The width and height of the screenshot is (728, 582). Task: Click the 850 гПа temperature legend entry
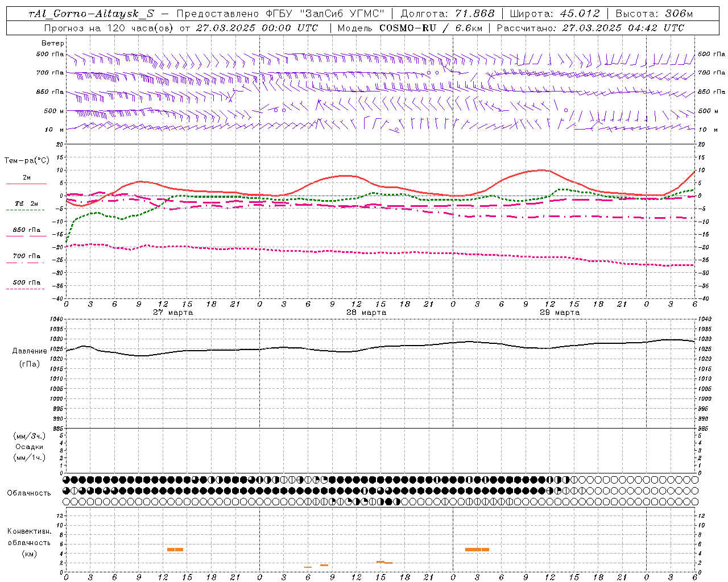(27, 230)
